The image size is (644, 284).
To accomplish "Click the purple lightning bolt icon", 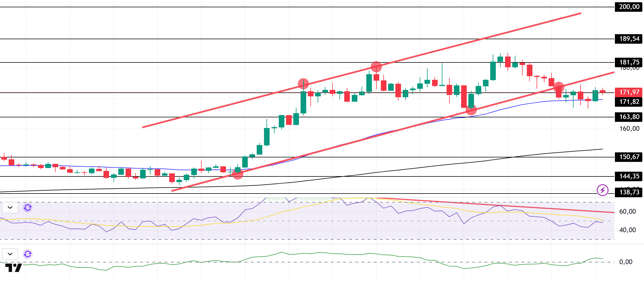I will click(x=602, y=190).
